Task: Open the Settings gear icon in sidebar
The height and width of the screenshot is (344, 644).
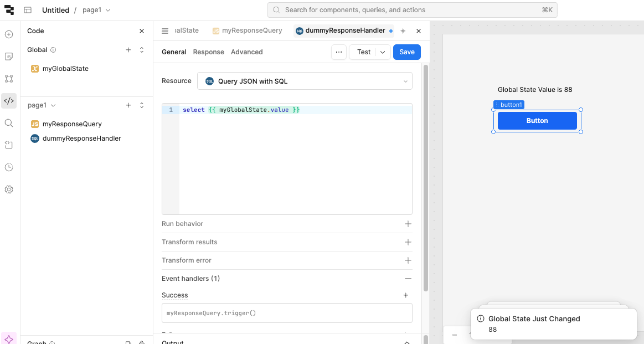Action: [9, 189]
